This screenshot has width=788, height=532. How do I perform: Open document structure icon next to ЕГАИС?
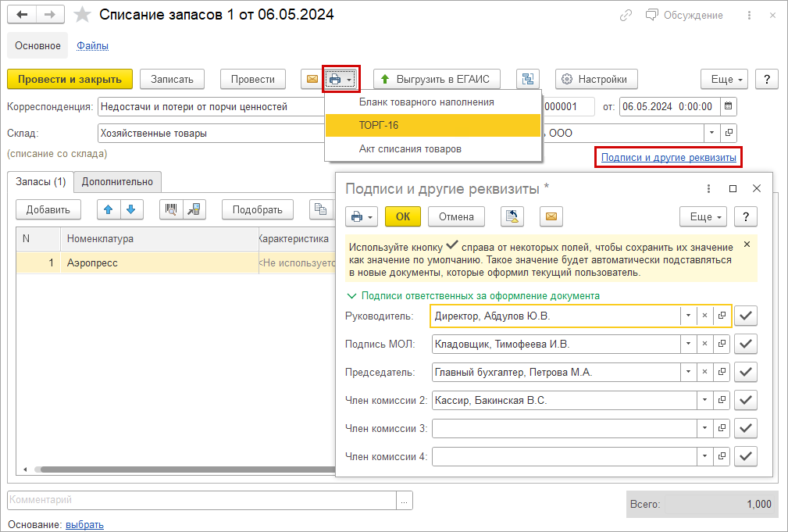[x=528, y=79]
